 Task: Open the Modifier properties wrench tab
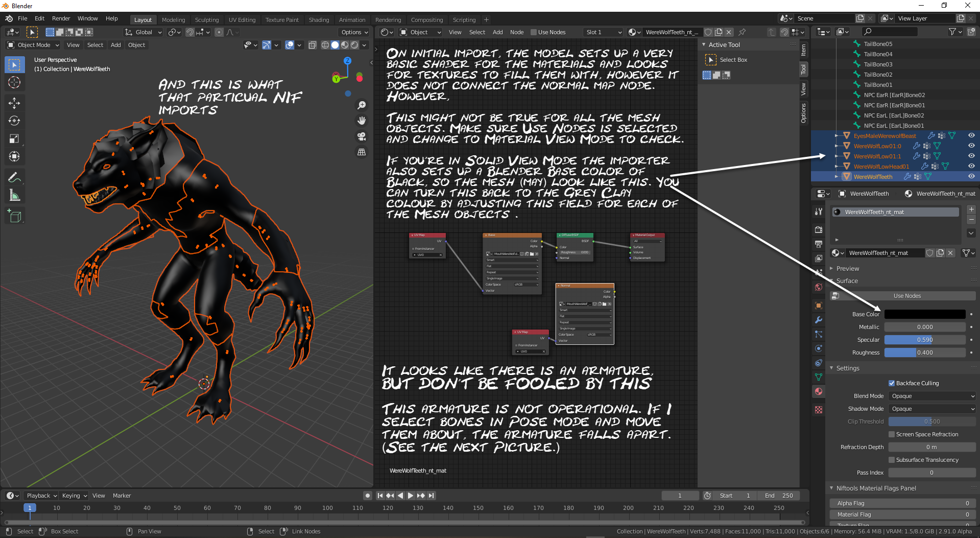[x=819, y=320]
